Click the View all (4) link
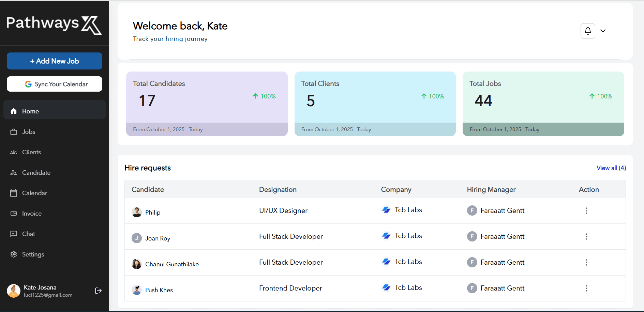This screenshot has height=312, width=644. tap(611, 168)
